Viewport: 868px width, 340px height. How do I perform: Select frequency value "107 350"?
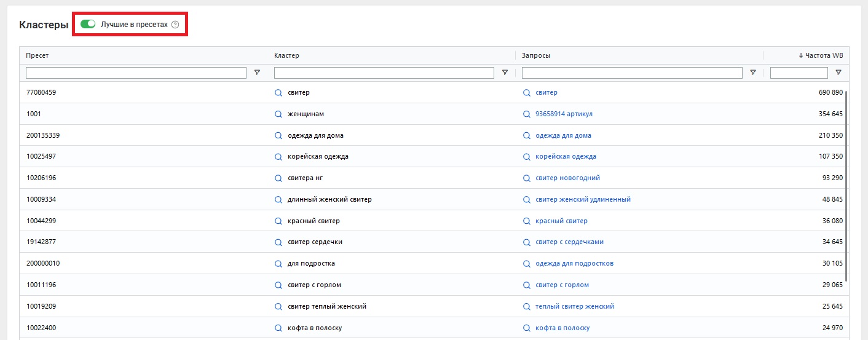pyautogui.click(x=831, y=157)
